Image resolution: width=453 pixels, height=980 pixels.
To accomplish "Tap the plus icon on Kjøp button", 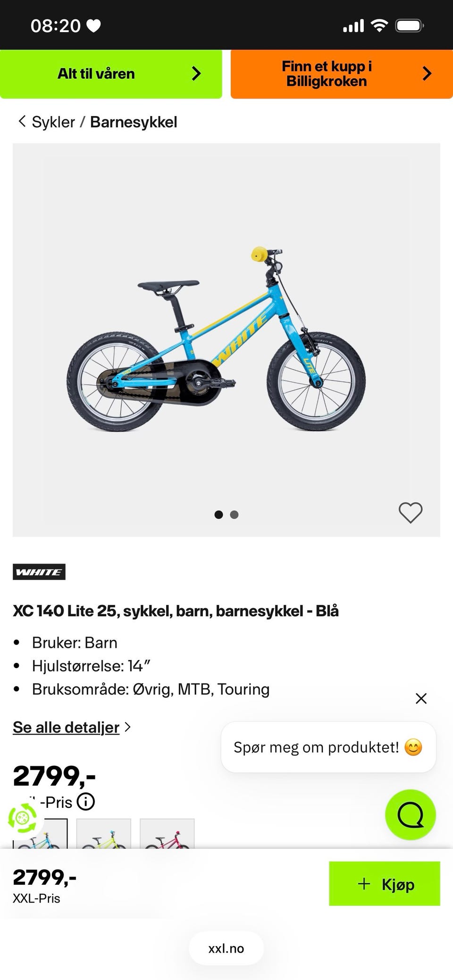I will (x=364, y=884).
